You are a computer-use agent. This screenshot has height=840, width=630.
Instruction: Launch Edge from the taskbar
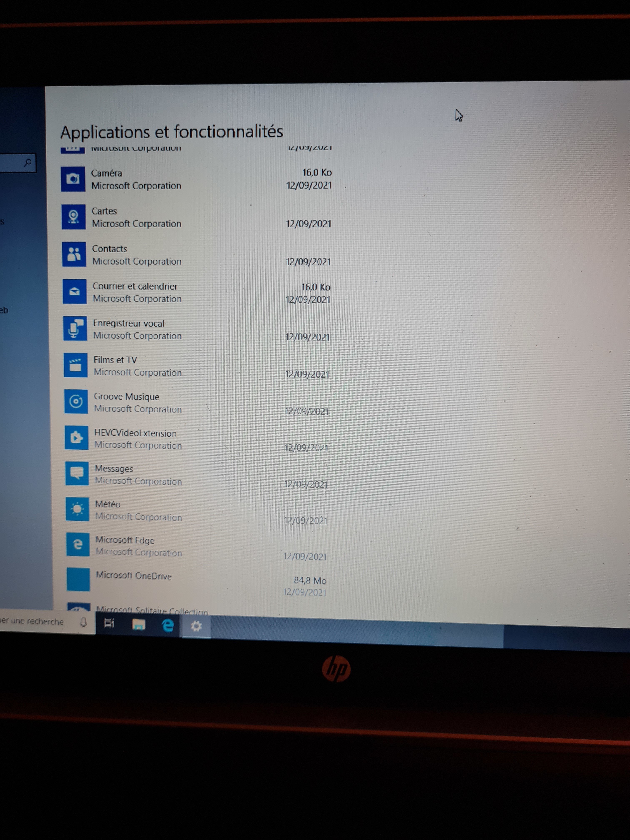[x=167, y=625]
